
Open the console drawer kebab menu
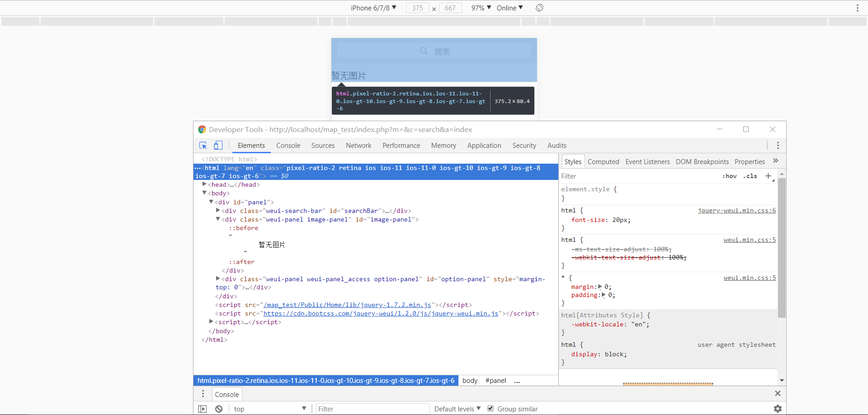click(203, 394)
